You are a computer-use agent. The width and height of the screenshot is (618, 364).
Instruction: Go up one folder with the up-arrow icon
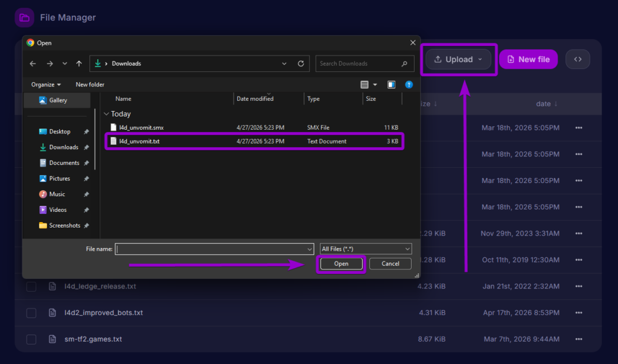tap(78, 63)
